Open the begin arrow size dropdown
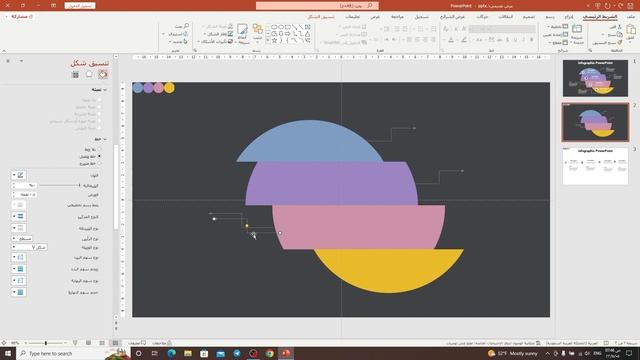 click(x=18, y=269)
